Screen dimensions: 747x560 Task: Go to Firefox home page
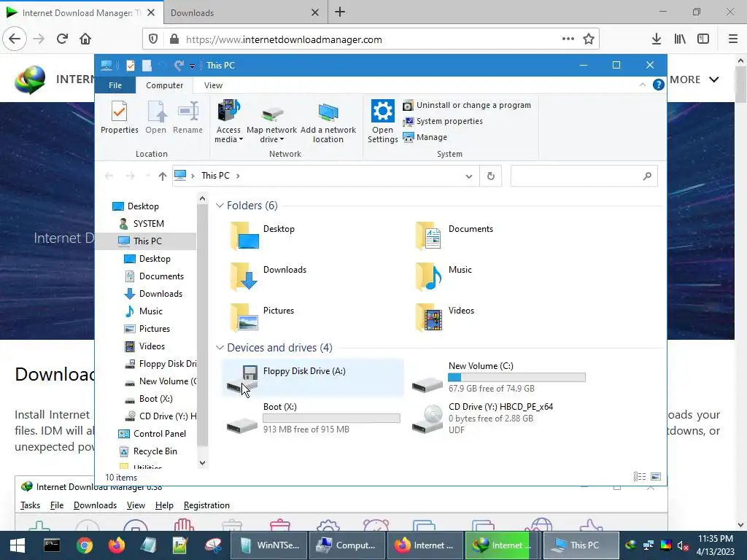coord(85,39)
